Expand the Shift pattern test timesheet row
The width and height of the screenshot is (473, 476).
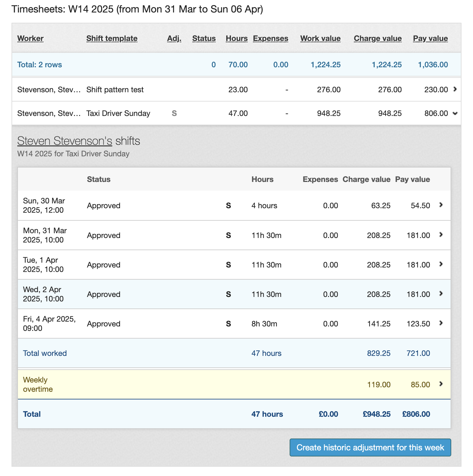coord(455,89)
